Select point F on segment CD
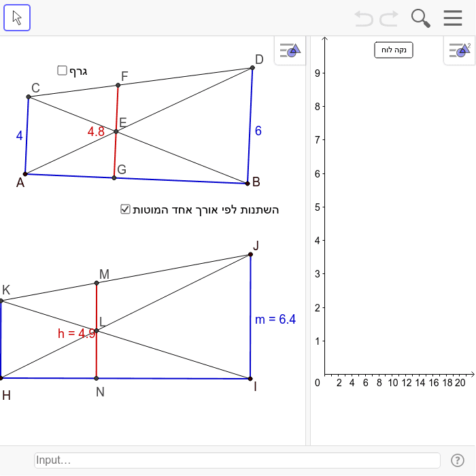Screen dimensions: 476x476 pyautogui.click(x=118, y=85)
